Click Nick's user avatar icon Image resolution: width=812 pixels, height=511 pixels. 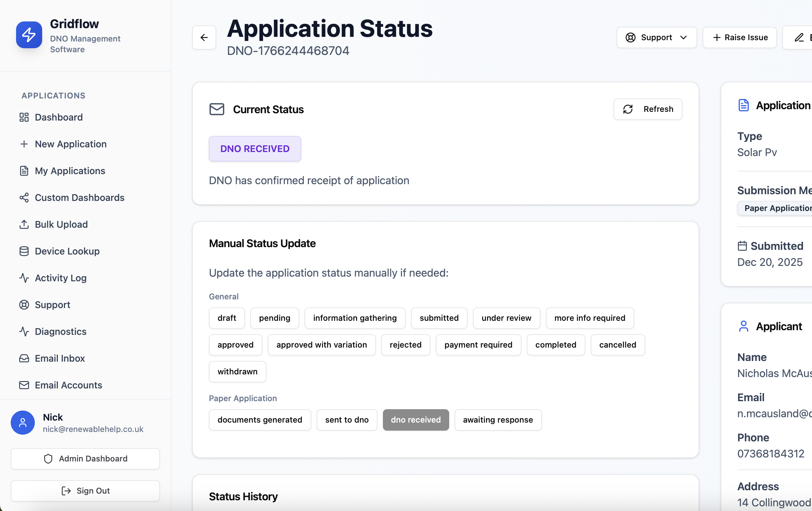click(x=23, y=423)
